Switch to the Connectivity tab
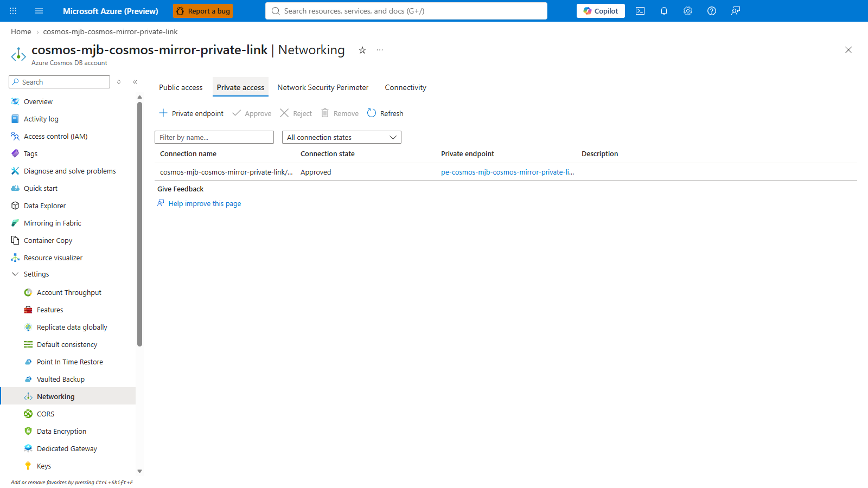The image size is (868, 488). click(x=406, y=87)
